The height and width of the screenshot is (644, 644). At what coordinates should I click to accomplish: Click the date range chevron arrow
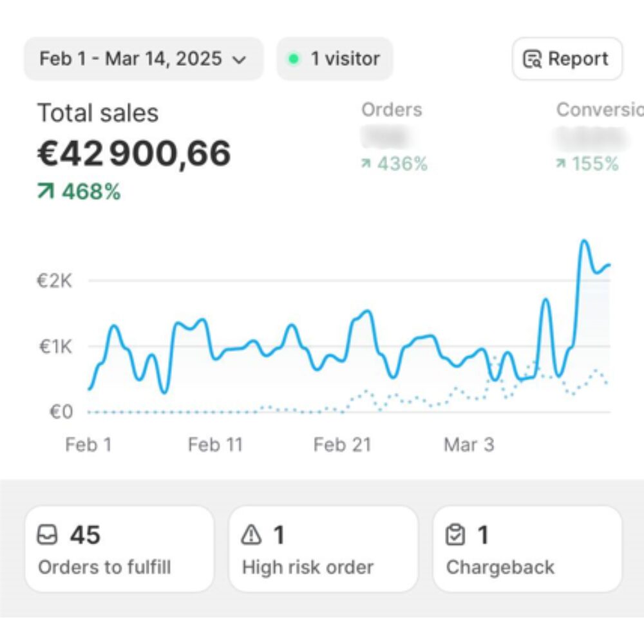click(x=239, y=60)
